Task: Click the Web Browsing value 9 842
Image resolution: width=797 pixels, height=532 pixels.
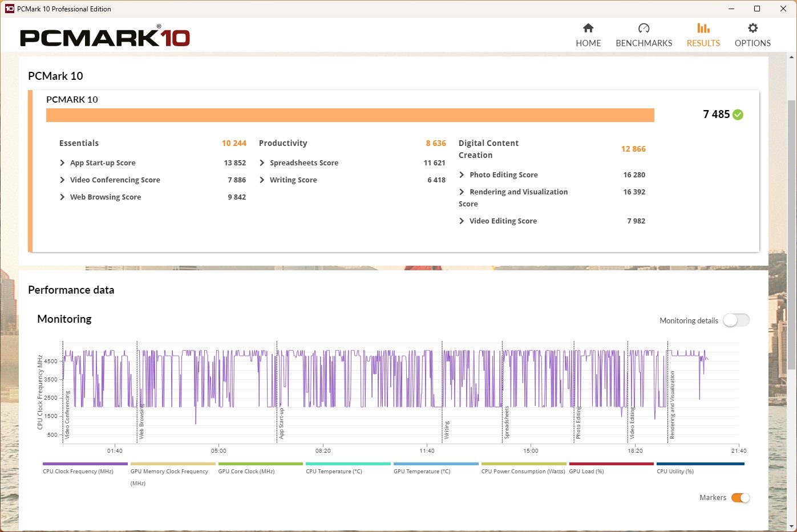Action: coord(237,197)
